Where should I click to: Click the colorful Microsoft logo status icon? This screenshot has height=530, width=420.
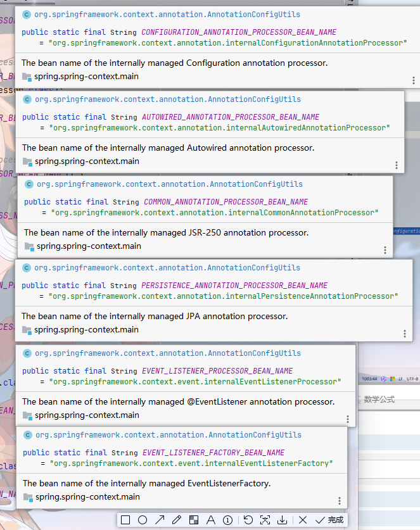coord(392,379)
